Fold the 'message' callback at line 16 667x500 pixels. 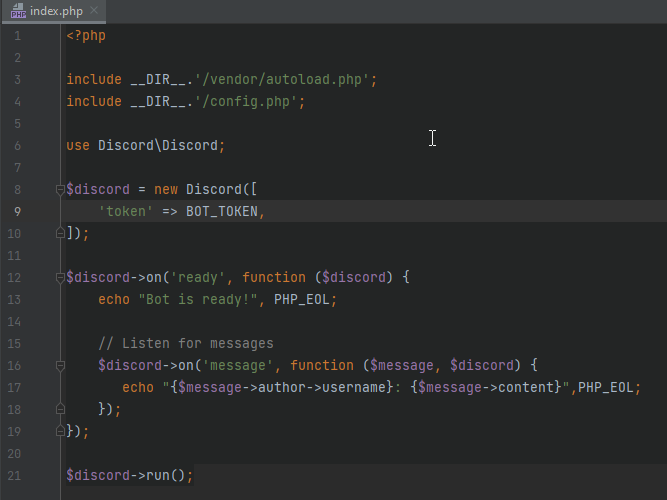tap(60, 365)
